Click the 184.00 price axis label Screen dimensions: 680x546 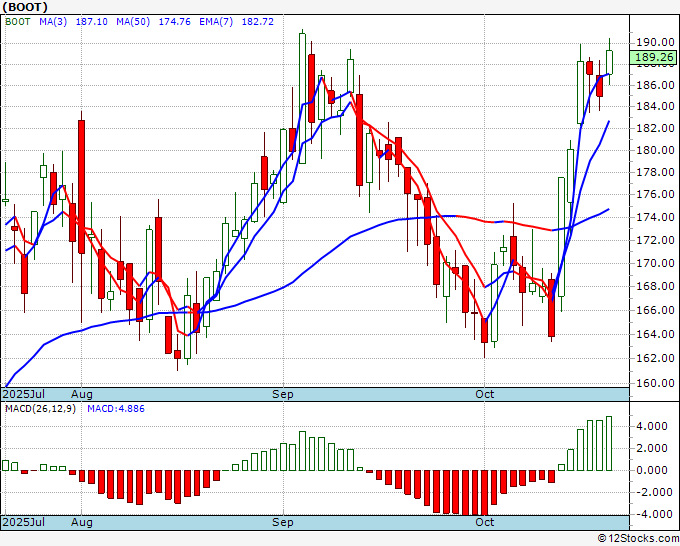[x=655, y=106]
